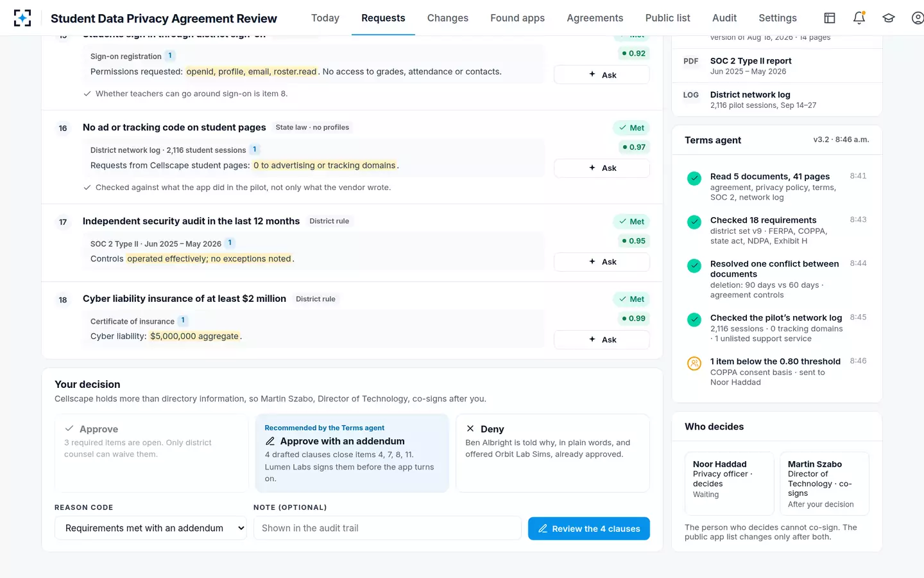Click Ask on sign-on registration item
Image resolution: width=924 pixels, height=578 pixels.
pos(602,74)
